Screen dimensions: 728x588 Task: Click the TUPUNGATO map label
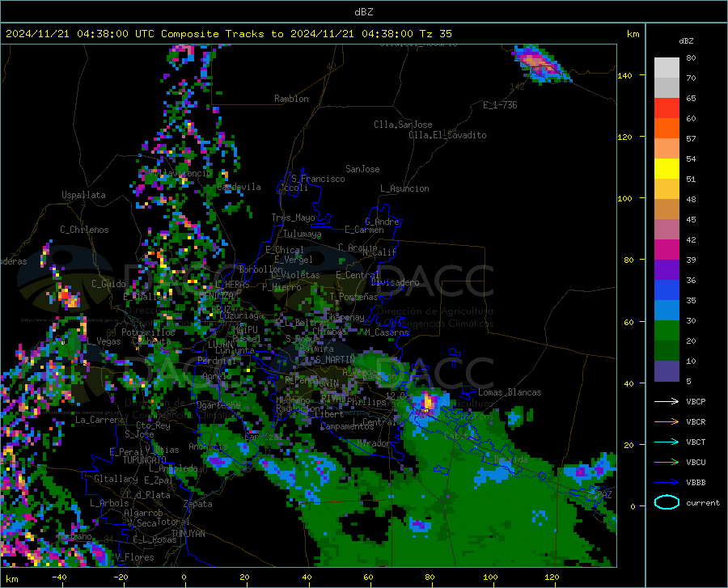pos(145,460)
